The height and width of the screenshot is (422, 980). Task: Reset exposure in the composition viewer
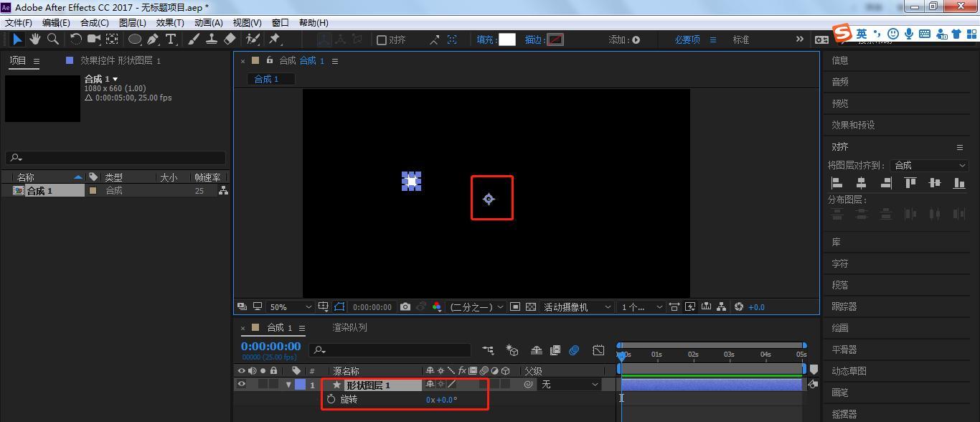739,307
